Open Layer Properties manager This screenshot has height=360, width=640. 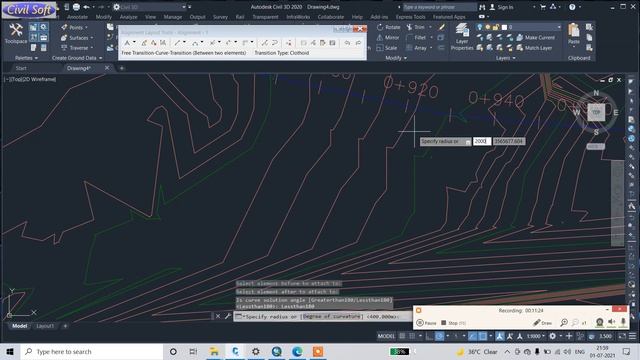pyautogui.click(x=462, y=37)
